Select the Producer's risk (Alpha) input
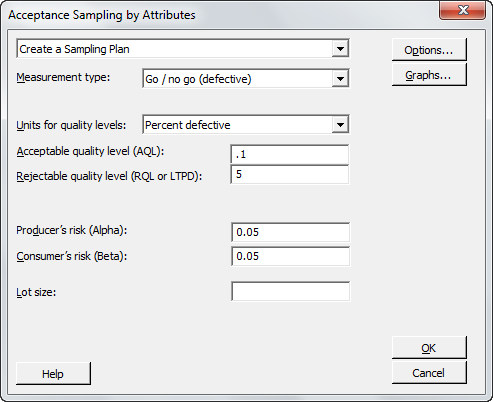The image size is (493, 402). tap(290, 232)
